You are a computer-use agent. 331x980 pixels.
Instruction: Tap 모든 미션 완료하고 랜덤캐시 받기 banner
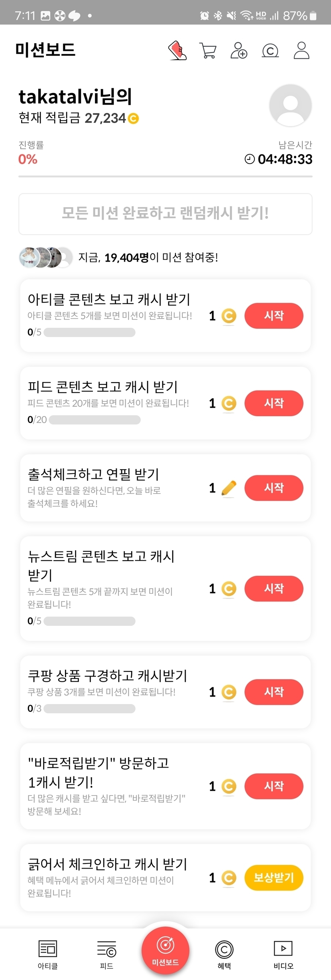(165, 214)
